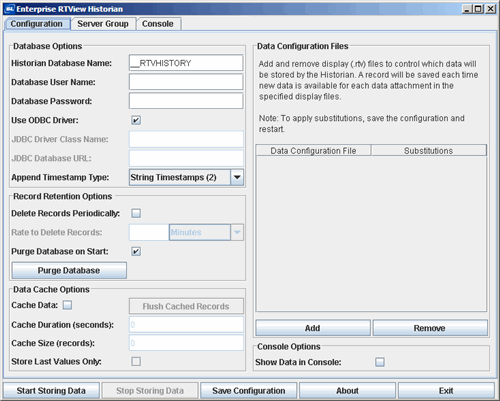Click the JDBC Database URL field

(x=186, y=158)
